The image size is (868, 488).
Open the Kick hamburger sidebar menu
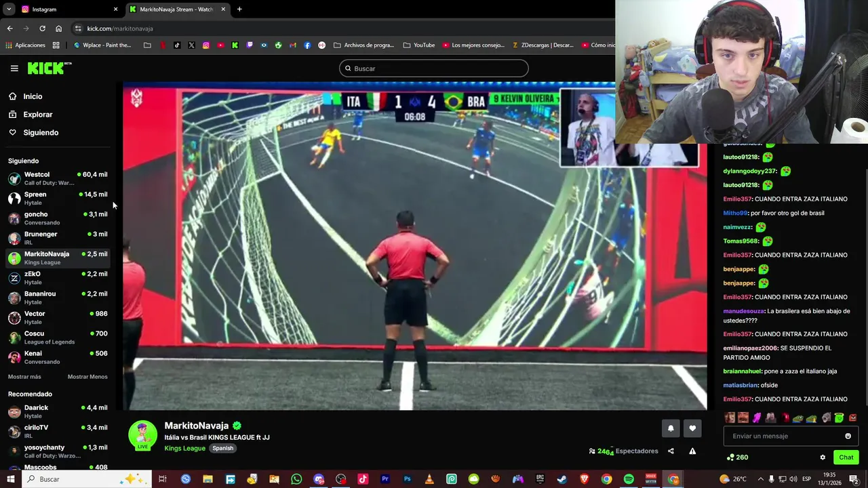click(x=14, y=68)
